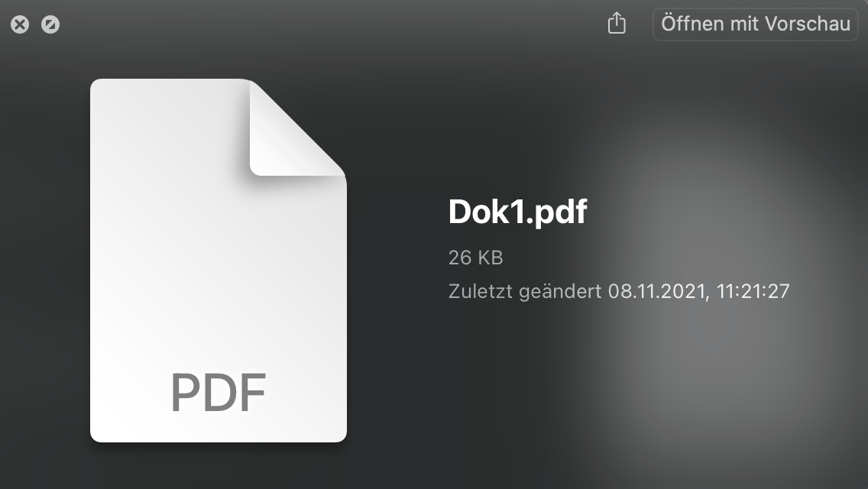Click the Dok1.pdf file name
The width and height of the screenshot is (868, 489).
517,212
